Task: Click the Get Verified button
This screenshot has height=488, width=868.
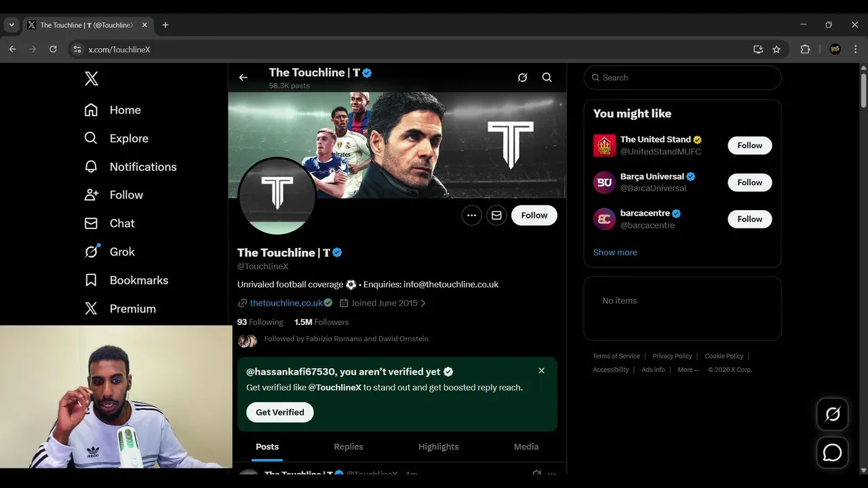Action: (280, 412)
